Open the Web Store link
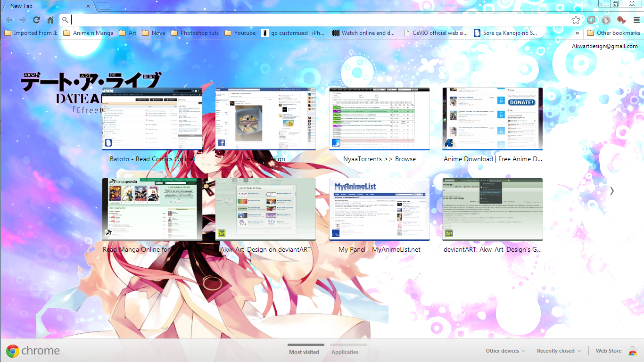Image resolution: width=644 pixels, height=362 pixels. pos(609,351)
